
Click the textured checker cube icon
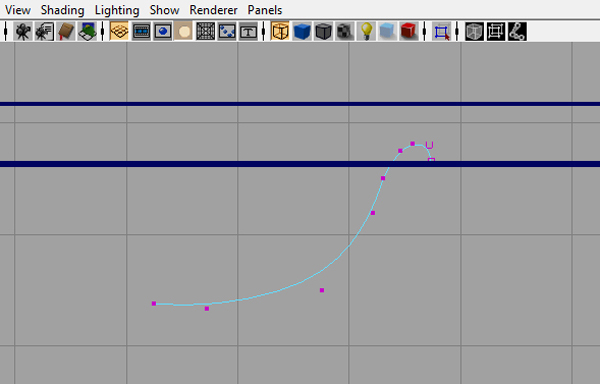point(344,31)
